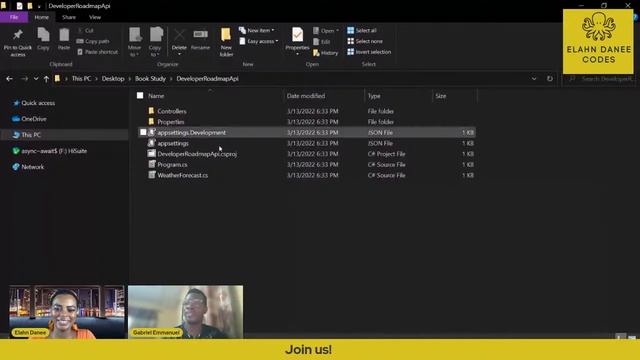Screen dimensions: 640x360
Task: Click DeveloperRoadmapApi in the address bar
Action: [207, 79]
